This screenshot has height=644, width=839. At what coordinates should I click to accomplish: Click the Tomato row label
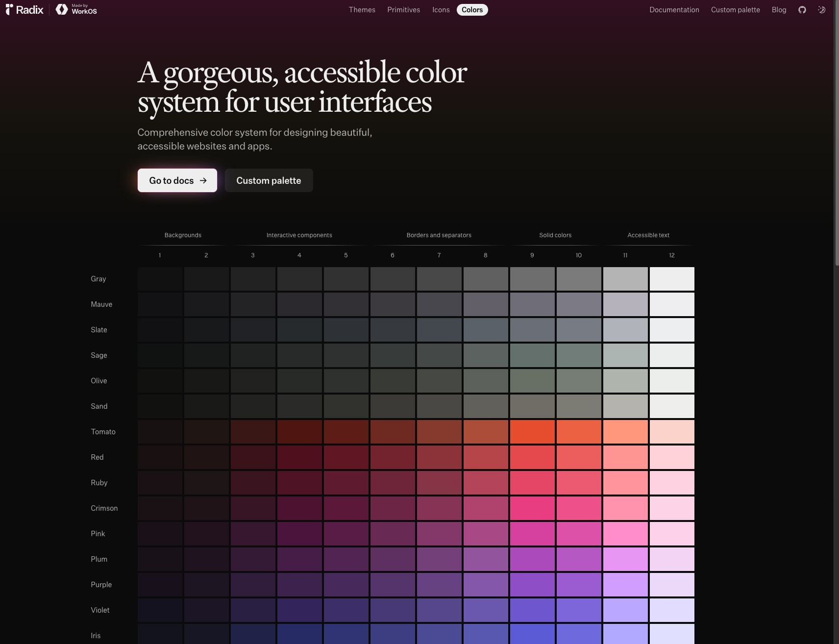(x=103, y=432)
